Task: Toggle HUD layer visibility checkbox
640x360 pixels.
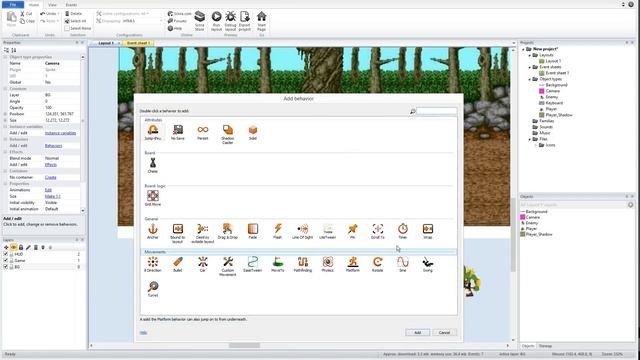Action: pos(6,254)
